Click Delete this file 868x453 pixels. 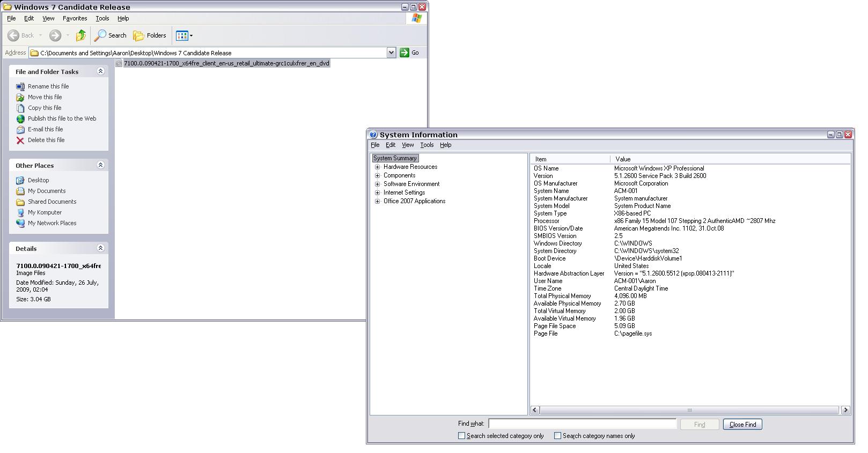pyautogui.click(x=46, y=140)
